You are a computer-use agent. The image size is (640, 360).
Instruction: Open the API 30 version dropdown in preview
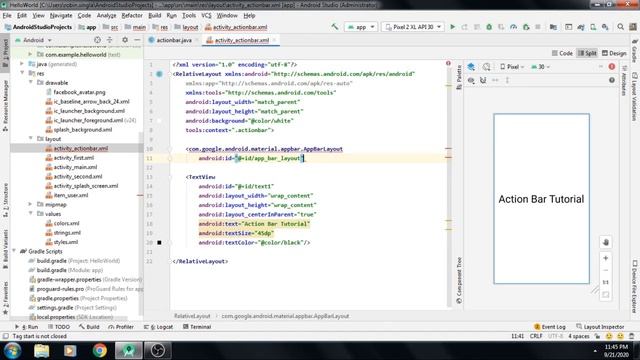tap(541, 67)
